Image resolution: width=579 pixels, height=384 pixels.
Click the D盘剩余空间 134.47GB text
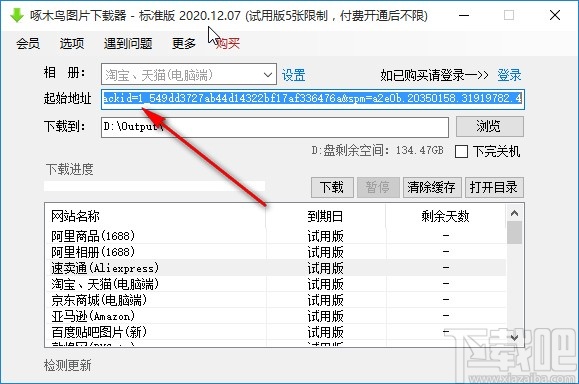point(377,151)
